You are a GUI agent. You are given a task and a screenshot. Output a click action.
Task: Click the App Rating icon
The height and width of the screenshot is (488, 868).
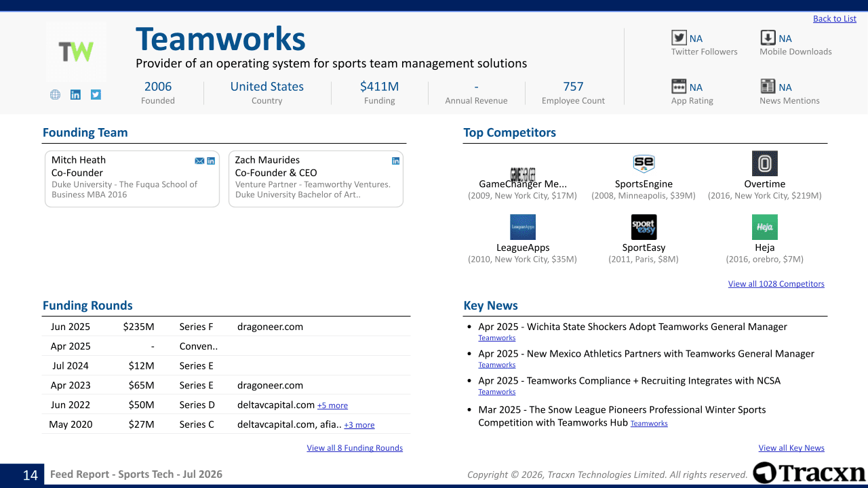[x=679, y=86]
